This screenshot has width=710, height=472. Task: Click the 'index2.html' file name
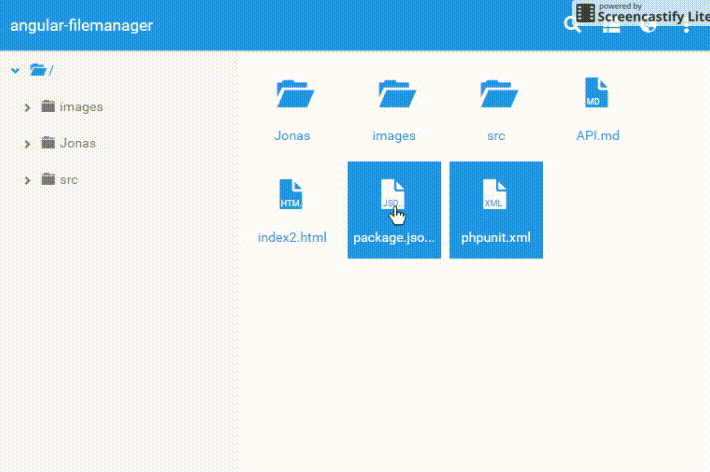[x=292, y=237]
